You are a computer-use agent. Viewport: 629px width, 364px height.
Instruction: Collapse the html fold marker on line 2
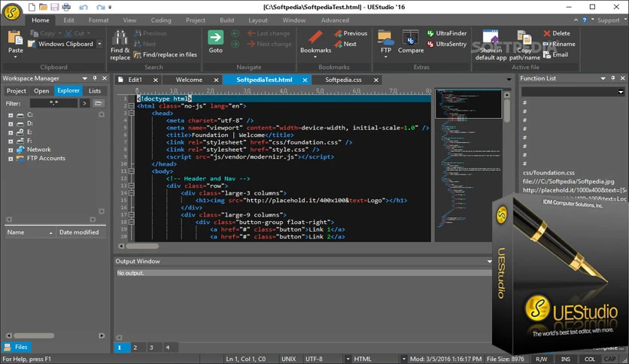tap(131, 106)
